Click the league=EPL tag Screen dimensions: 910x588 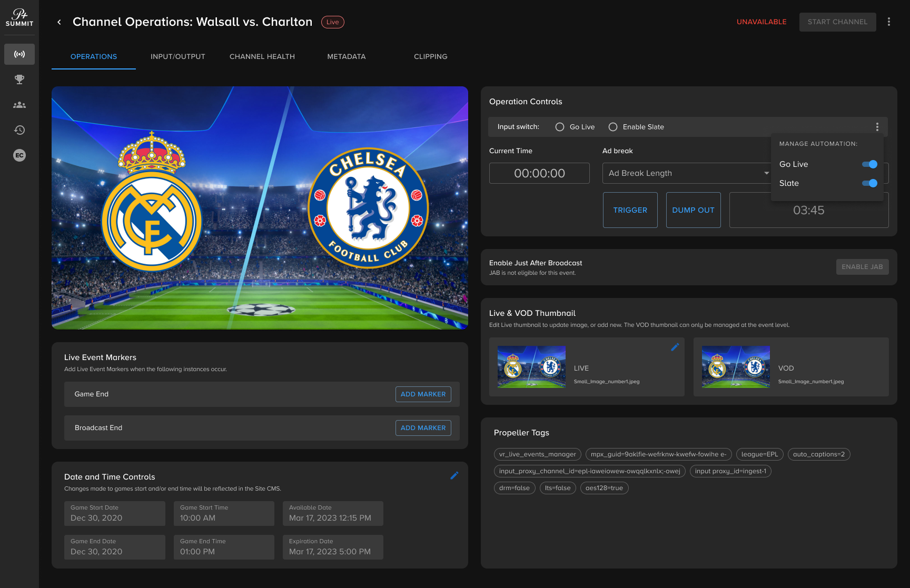[x=759, y=454]
